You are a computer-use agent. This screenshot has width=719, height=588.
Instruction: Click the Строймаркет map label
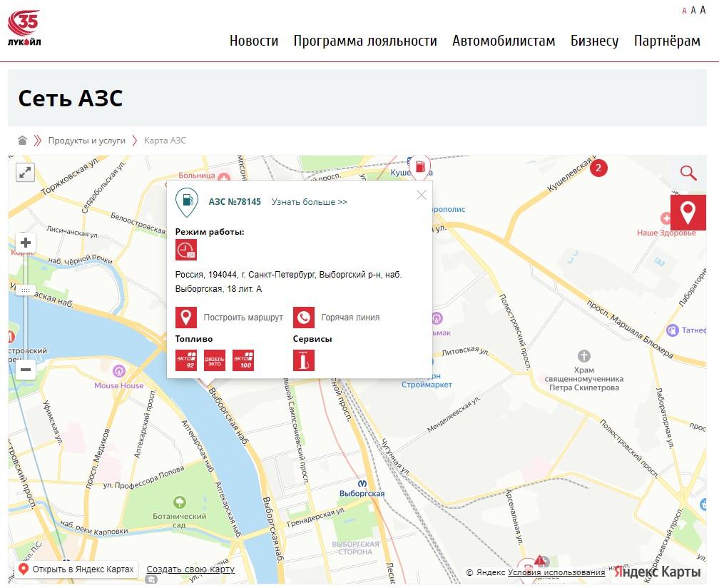pos(427,385)
